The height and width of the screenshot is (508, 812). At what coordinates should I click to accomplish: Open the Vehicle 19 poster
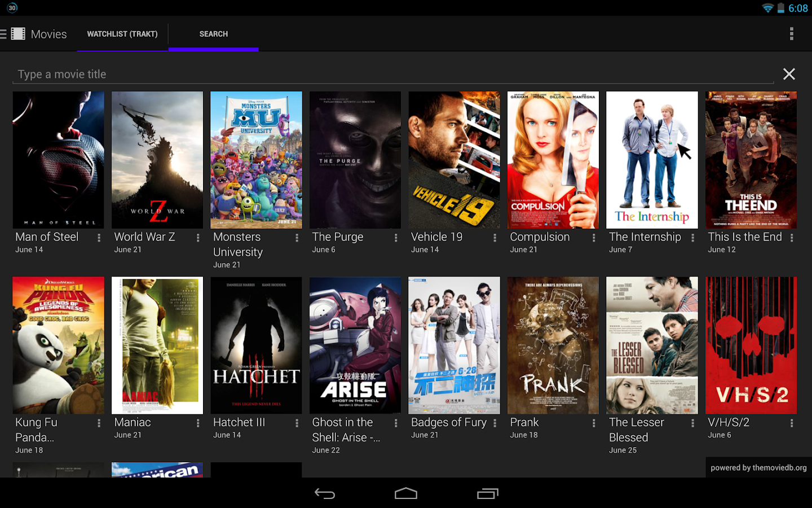pos(454,160)
